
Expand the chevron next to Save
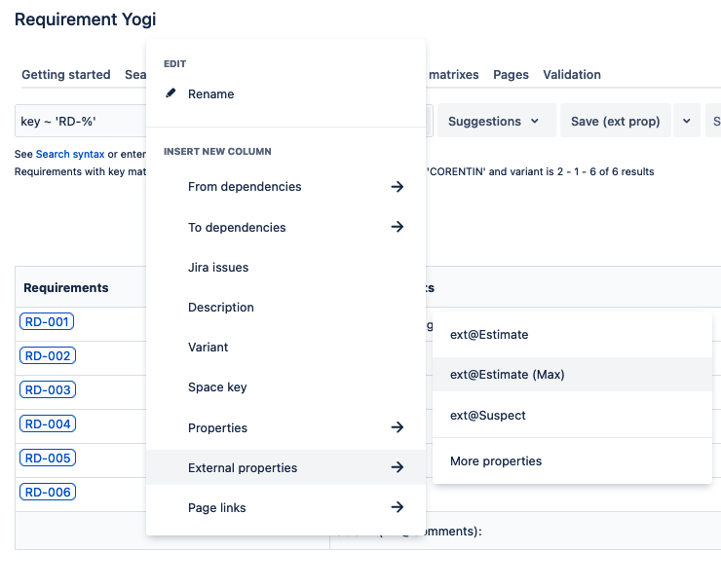(686, 122)
